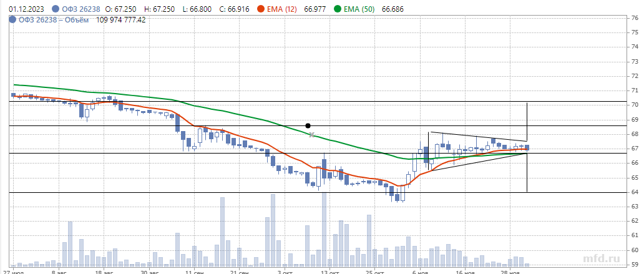Viewport: 644px width, 274px height.
Task: Select the grey x marker on EMA line
Action: tap(312, 135)
